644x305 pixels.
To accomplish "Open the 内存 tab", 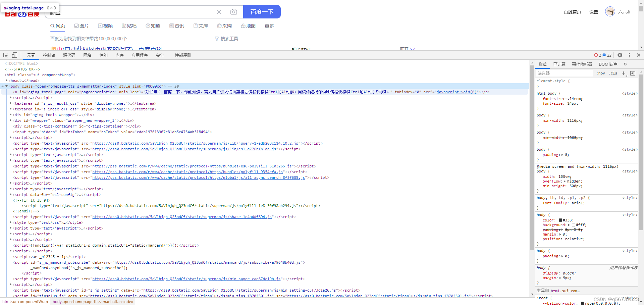I will [x=119, y=55].
